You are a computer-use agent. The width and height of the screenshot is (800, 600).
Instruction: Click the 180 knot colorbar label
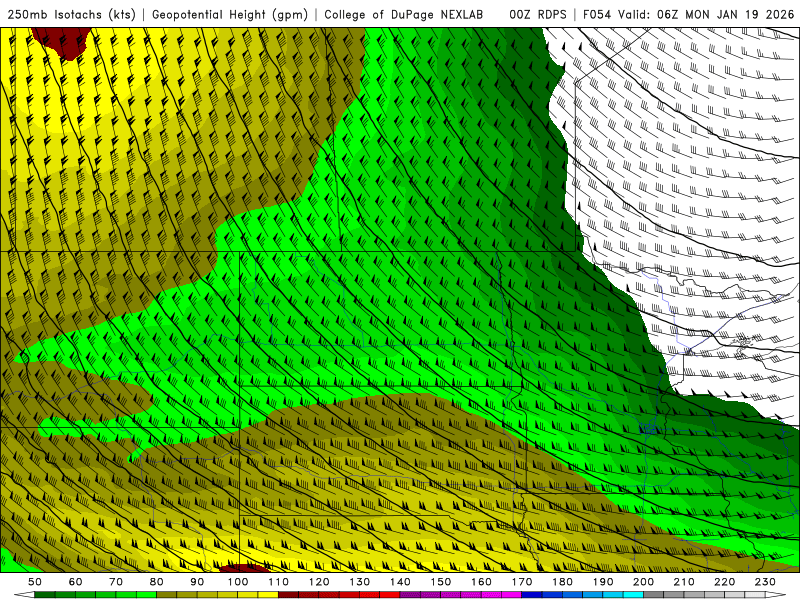click(563, 582)
